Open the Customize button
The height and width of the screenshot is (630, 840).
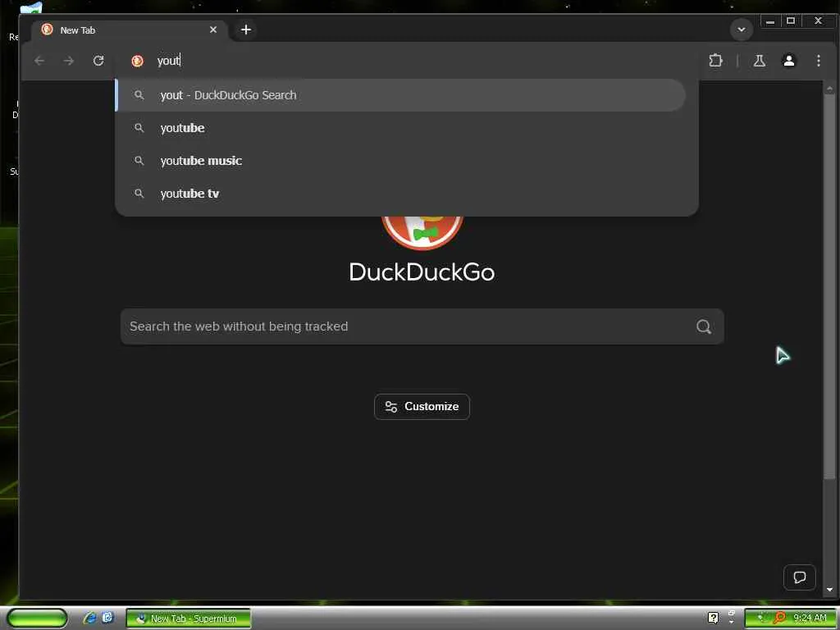(422, 407)
